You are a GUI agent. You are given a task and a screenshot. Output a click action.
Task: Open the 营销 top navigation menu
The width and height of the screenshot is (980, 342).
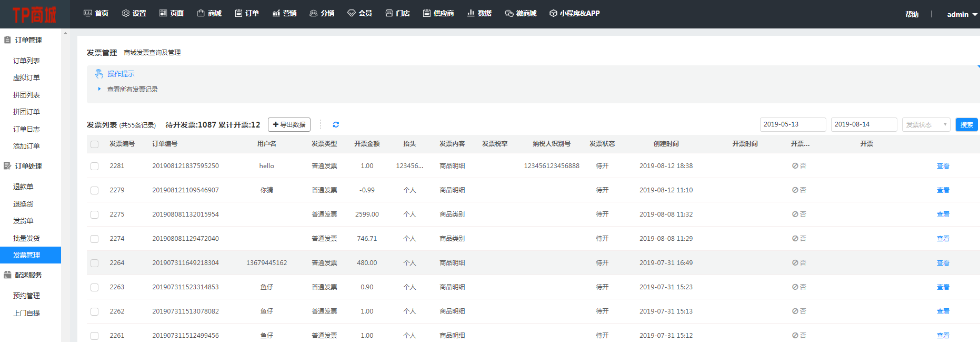coord(285,13)
